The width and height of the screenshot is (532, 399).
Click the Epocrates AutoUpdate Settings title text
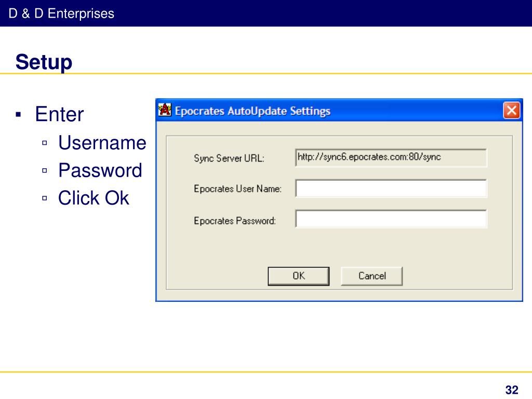click(x=252, y=111)
